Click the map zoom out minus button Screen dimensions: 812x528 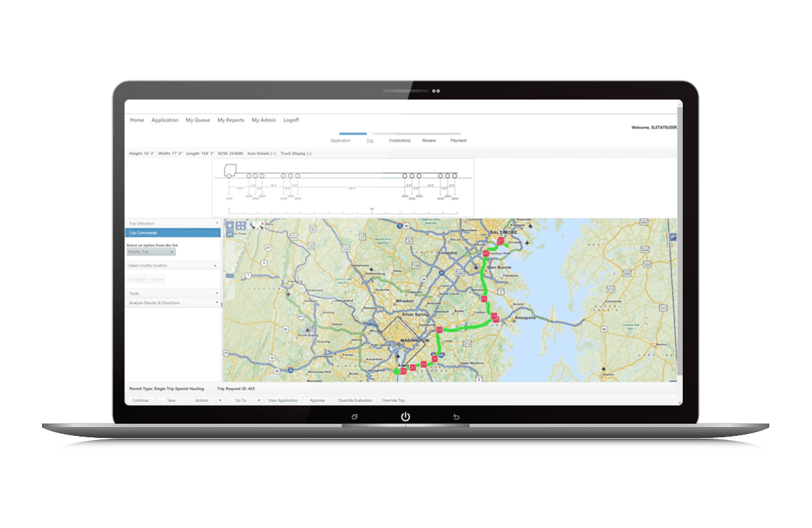pyautogui.click(x=229, y=234)
